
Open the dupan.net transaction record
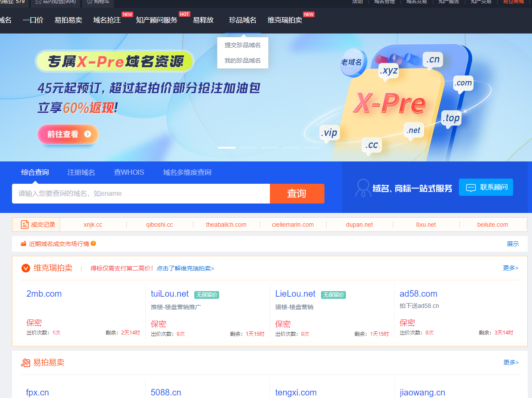pyautogui.click(x=359, y=225)
